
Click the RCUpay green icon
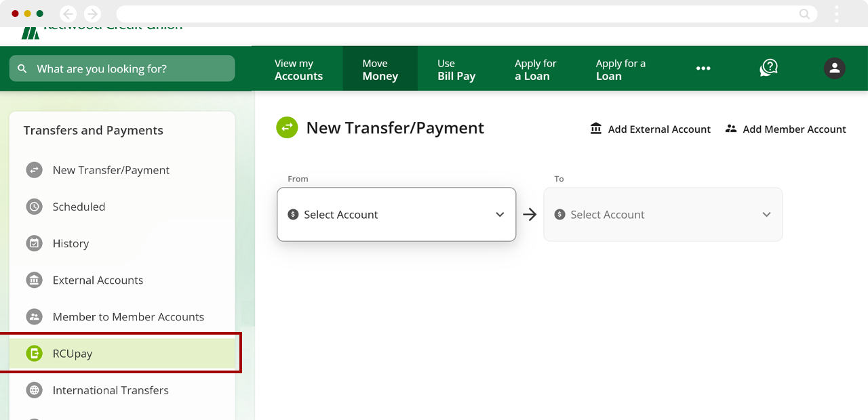click(34, 353)
